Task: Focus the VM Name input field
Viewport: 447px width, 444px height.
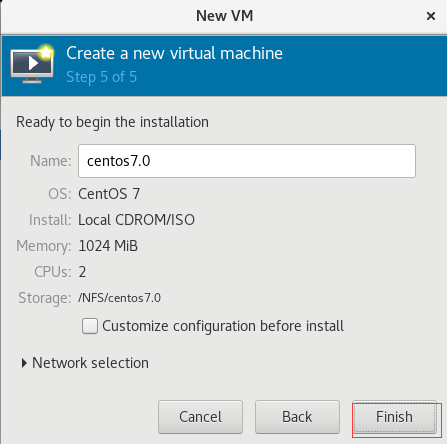Action: pyautogui.click(x=247, y=161)
